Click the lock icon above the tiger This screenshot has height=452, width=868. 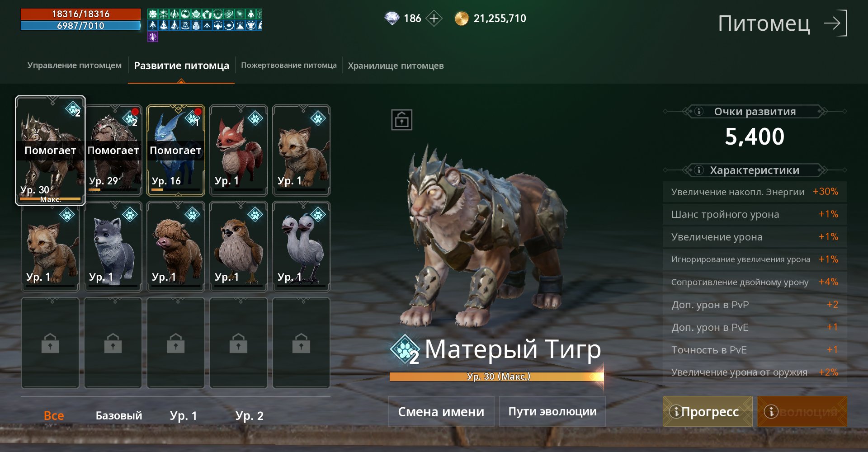(x=401, y=120)
